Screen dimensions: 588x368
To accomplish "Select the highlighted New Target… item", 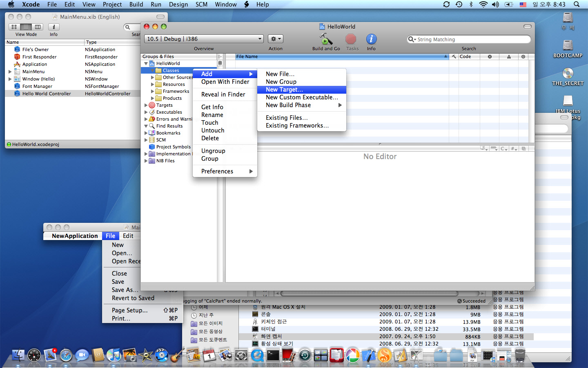I will coord(302,90).
